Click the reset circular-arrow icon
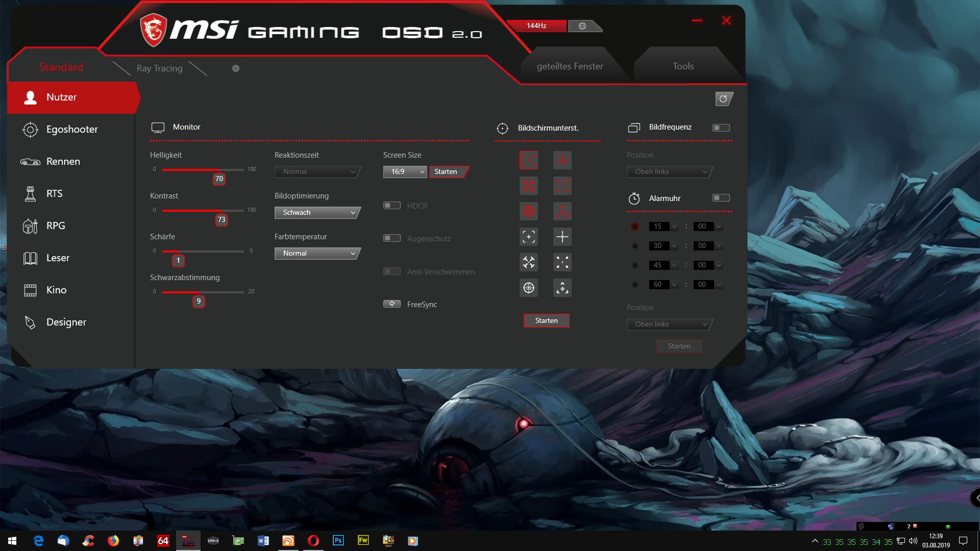Viewport: 980px width, 551px height. pos(723,99)
